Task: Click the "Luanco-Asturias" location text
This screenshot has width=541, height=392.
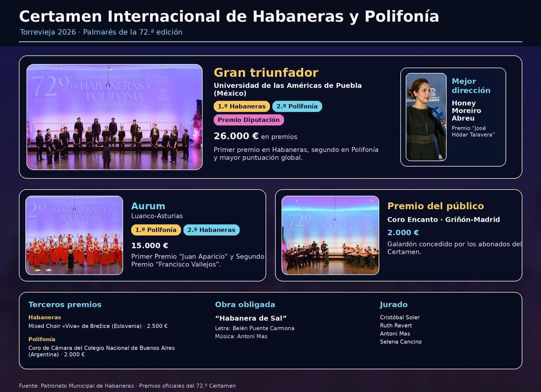Action: click(157, 216)
